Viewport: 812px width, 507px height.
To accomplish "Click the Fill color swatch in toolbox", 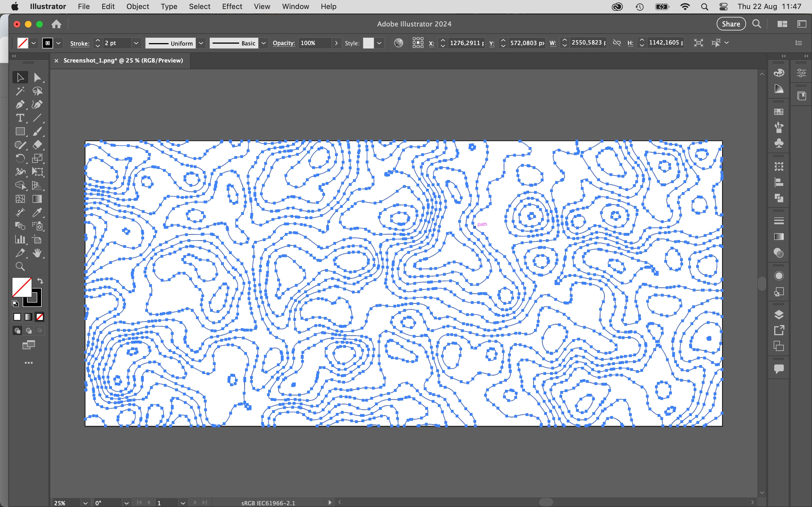I will point(21,287).
